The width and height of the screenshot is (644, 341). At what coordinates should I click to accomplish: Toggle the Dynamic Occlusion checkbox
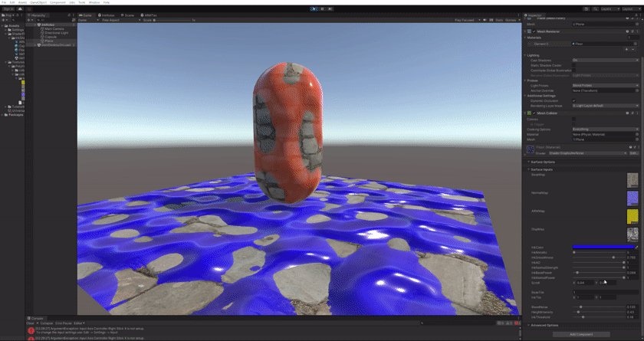tap(573, 100)
